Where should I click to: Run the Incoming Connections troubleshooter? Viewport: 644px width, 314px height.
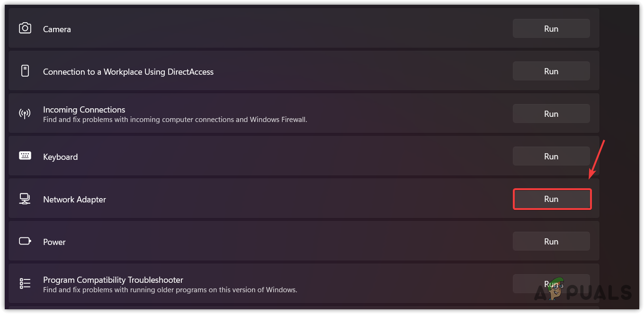551,114
